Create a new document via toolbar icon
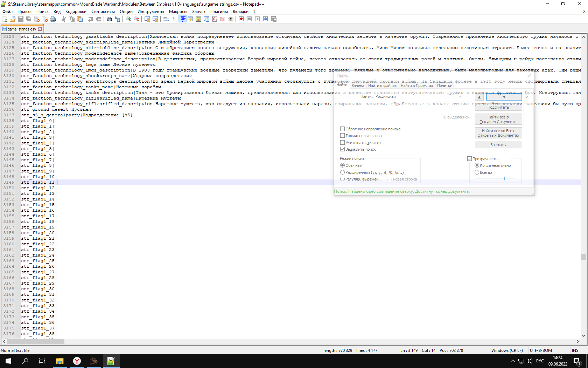The width and height of the screenshot is (588, 368). (x=5, y=19)
